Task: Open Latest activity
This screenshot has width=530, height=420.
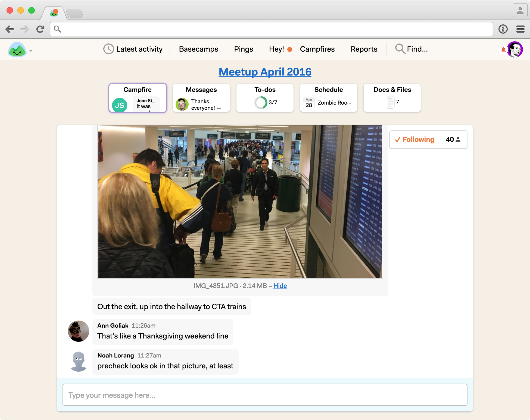Action: click(x=133, y=49)
